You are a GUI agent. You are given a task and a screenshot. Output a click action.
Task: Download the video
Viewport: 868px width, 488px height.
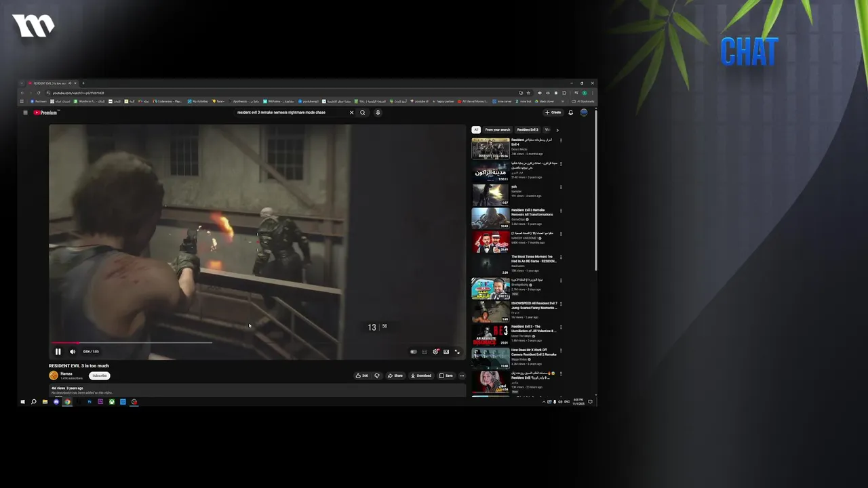pos(421,375)
